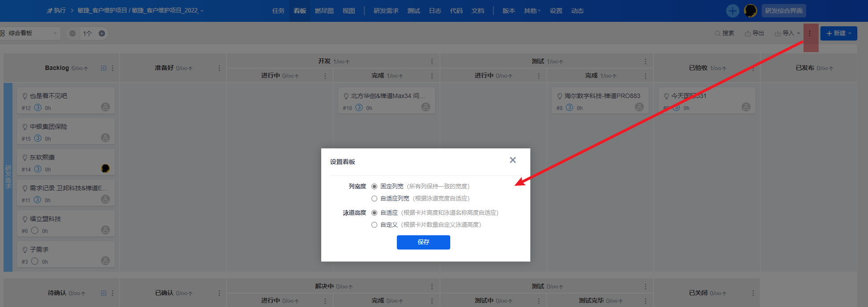Open the 文档 tab
Screen dimensions: 868x307
point(478,11)
